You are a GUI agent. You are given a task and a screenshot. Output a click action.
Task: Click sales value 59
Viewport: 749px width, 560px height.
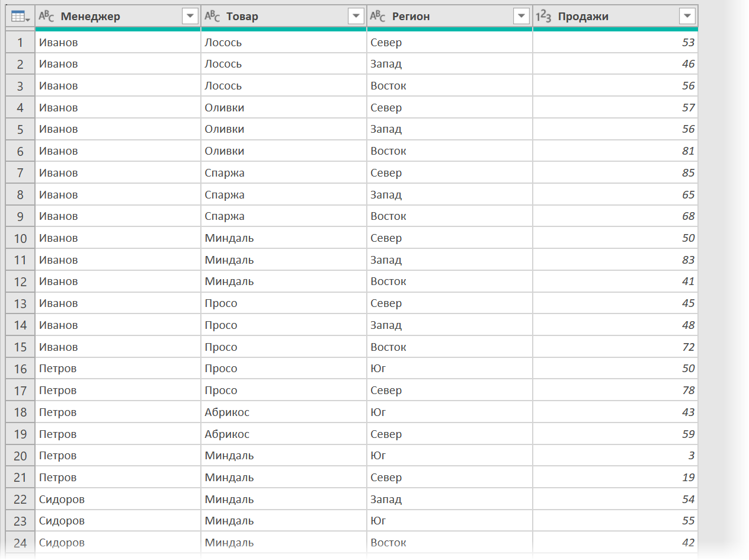[615, 434]
